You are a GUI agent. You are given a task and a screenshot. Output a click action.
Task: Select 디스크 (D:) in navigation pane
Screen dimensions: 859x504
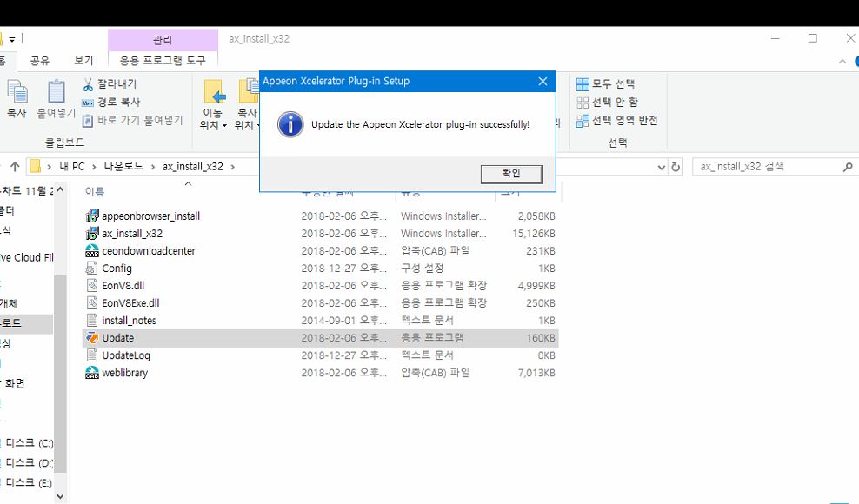(29, 463)
